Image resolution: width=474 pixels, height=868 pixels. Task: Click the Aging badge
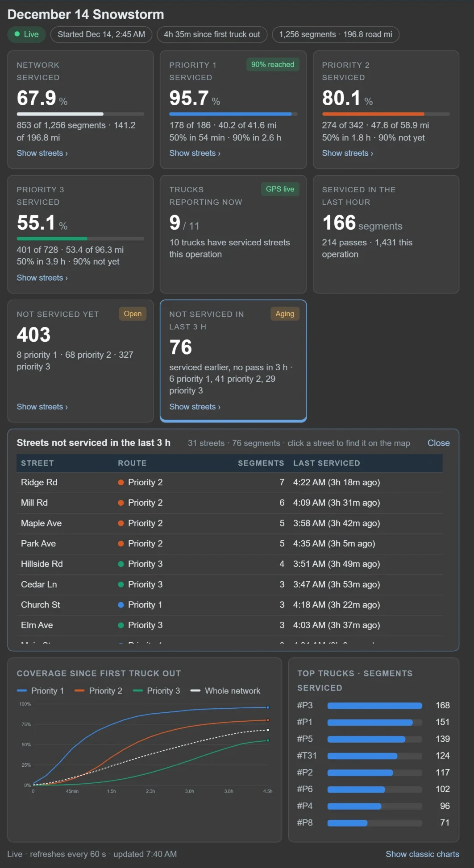285,314
